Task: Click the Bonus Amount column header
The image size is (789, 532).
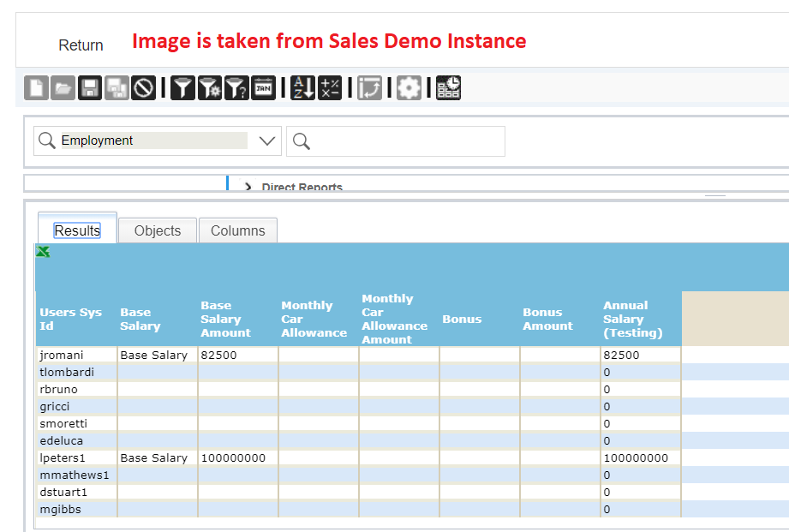Action: click(x=559, y=319)
